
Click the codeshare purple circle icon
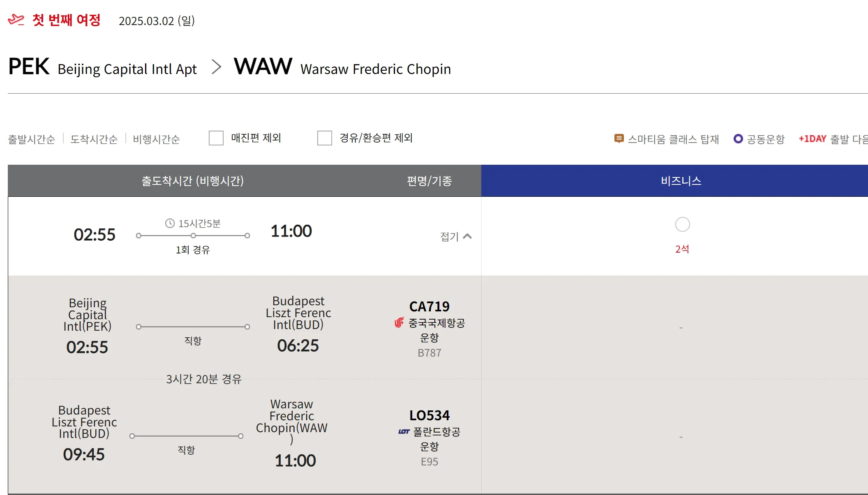click(x=738, y=139)
